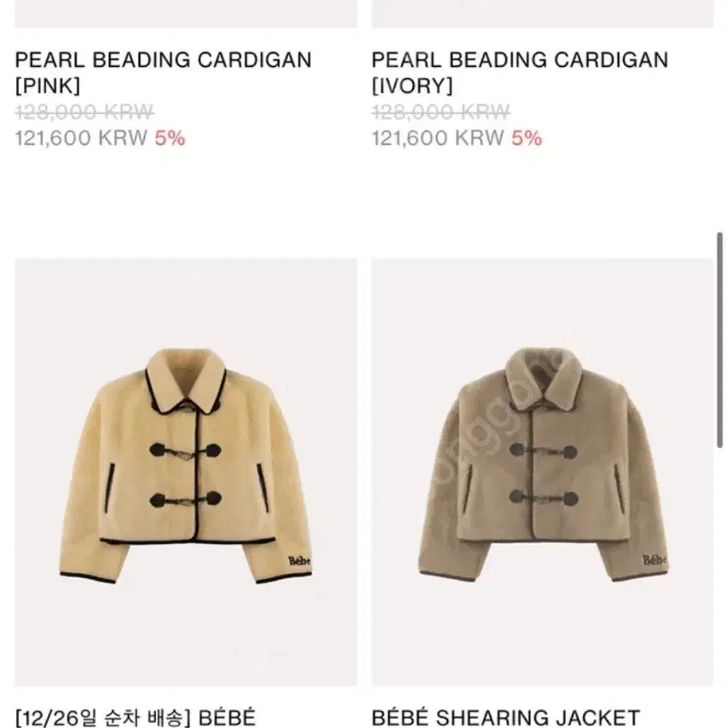Click the crossed-out 128,000 KRW pink cardigan price
This screenshot has height=728, width=728.
[x=84, y=112]
